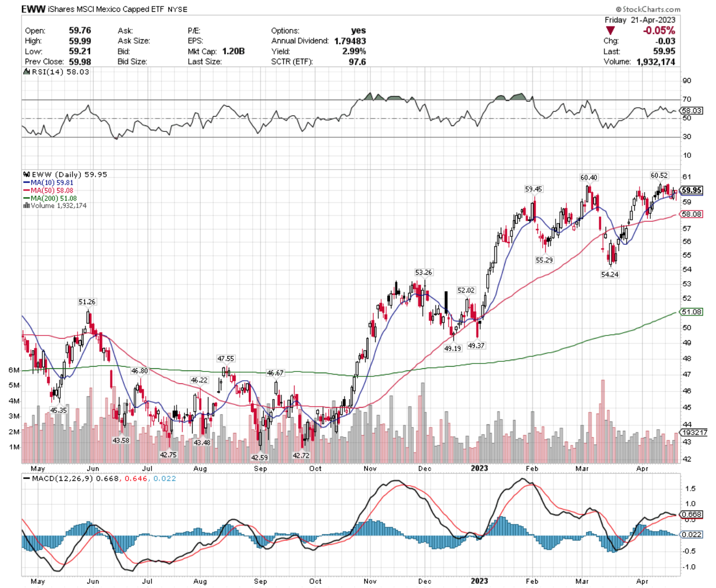The height and width of the screenshot is (588, 716).
Task: Click the Mkt Cap value 1.20B
Action: [233, 51]
